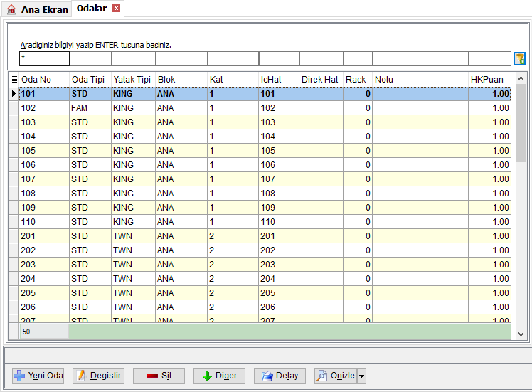
Task: Select room 109 Oda No cell
Action: pos(44,208)
